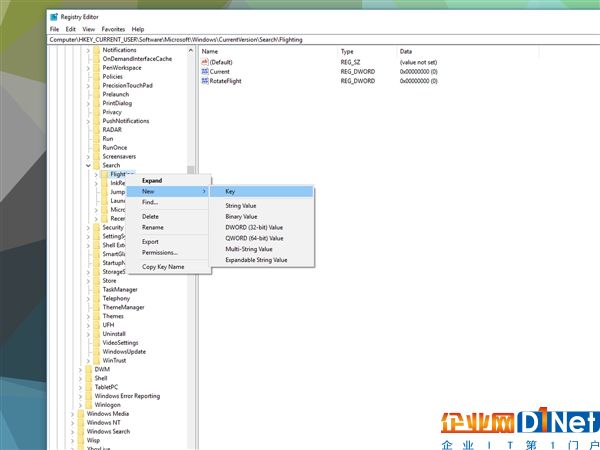The height and width of the screenshot is (450, 600).
Task: Click the tree pane scroll up arrow
Action: point(191,51)
